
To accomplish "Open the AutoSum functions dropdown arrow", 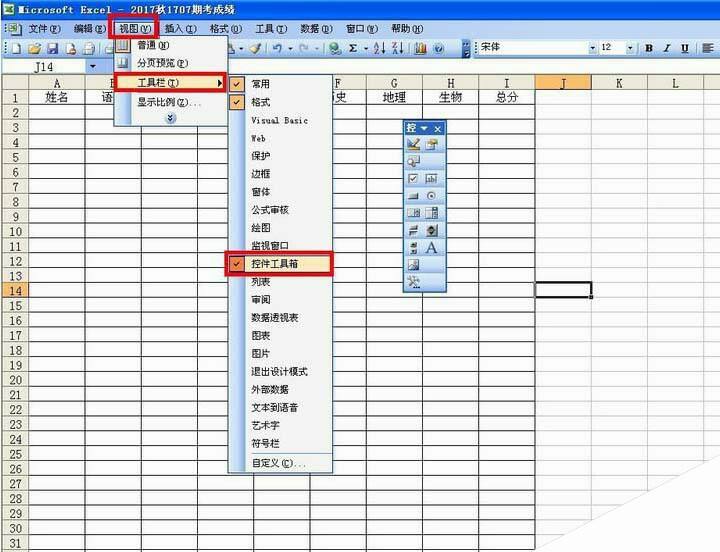I will click(x=366, y=48).
